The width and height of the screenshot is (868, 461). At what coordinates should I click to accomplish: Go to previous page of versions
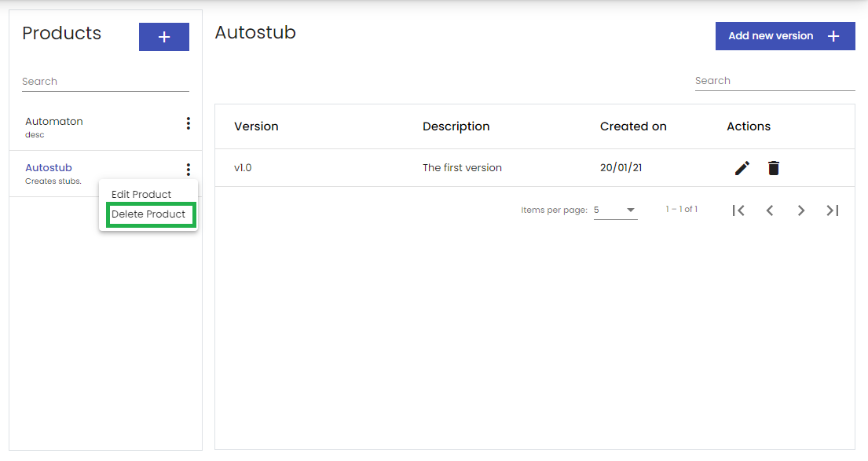coord(770,210)
